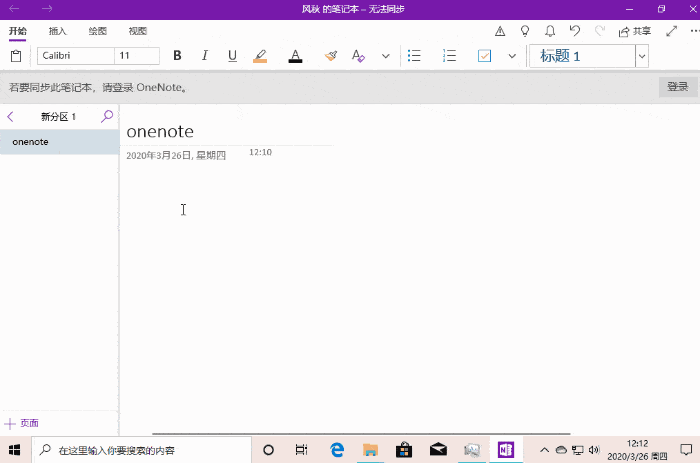This screenshot has height=463, width=700.
Task: Open the volume speaker icon
Action: coord(594,450)
